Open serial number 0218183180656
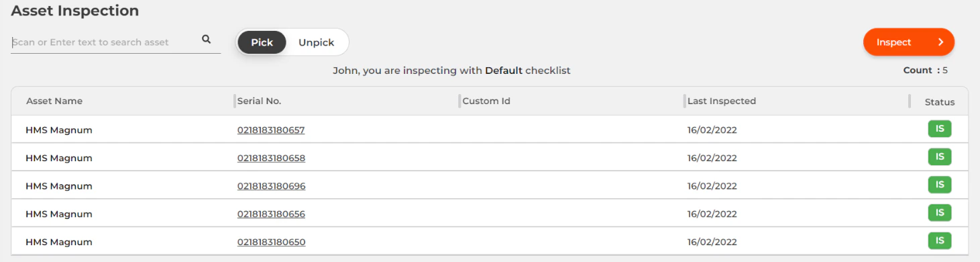The height and width of the screenshot is (262, 980). (x=271, y=214)
